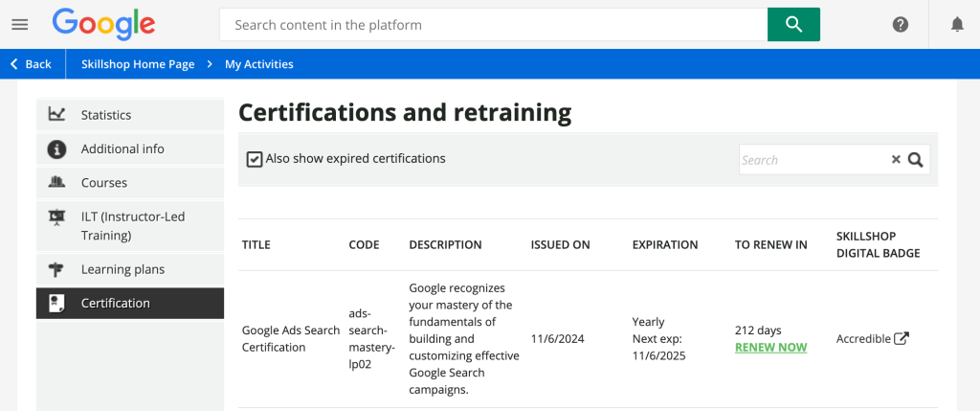980x411 pixels.
Task: Open the Additional info sidebar item
Action: tap(130, 148)
